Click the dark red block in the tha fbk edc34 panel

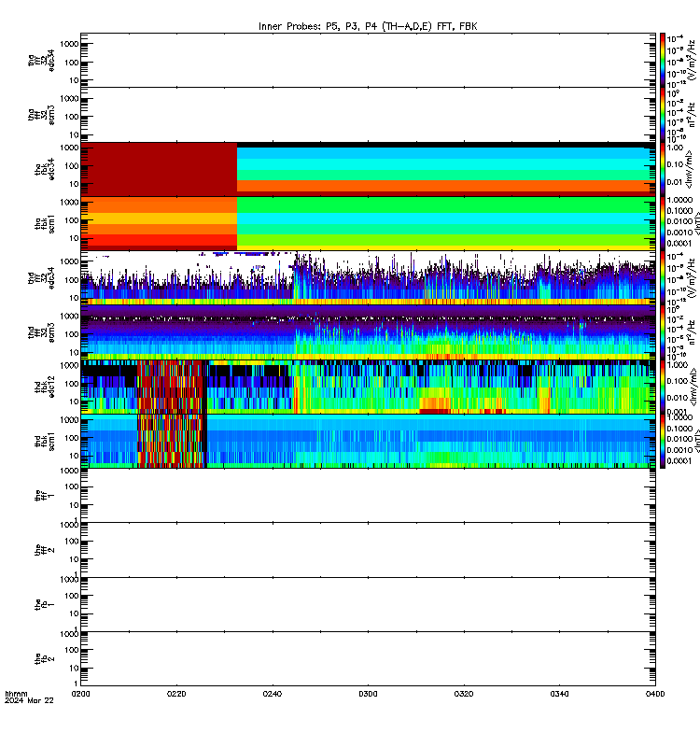coord(159,169)
